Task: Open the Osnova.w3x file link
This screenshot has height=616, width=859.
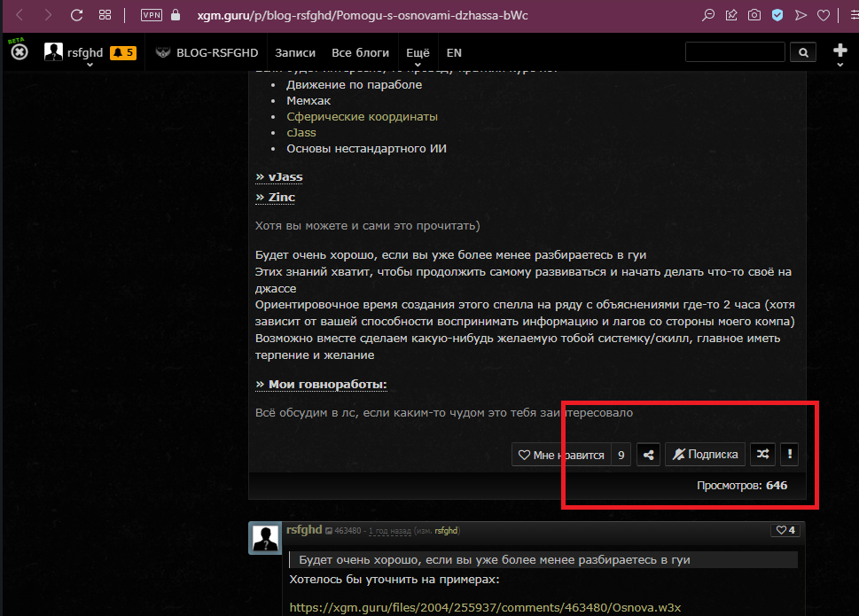Action: pyautogui.click(x=485, y=608)
